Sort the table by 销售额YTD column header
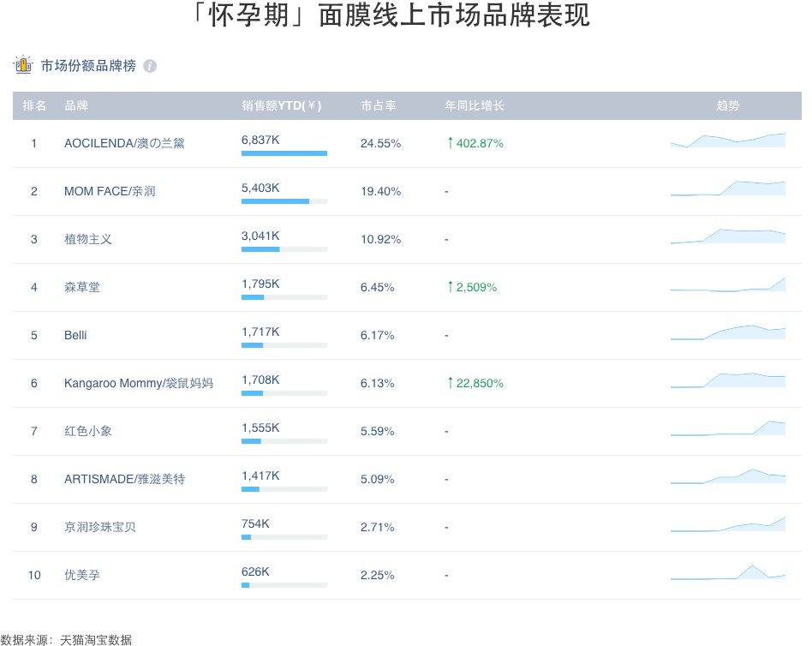Screen dimensions: 812x646 point(279,105)
